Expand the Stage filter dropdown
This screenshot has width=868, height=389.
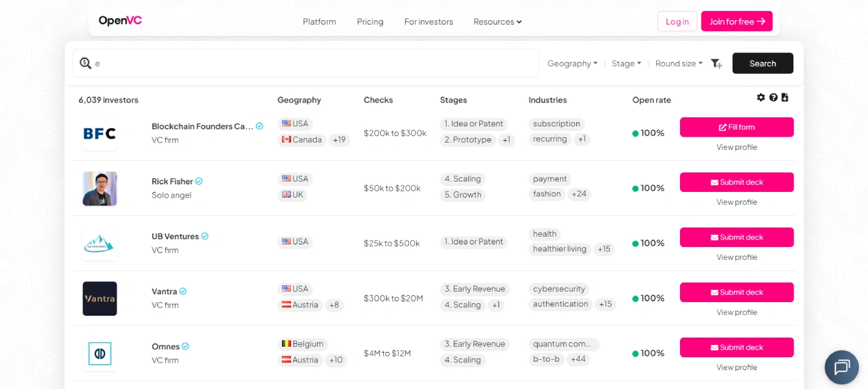click(x=626, y=64)
